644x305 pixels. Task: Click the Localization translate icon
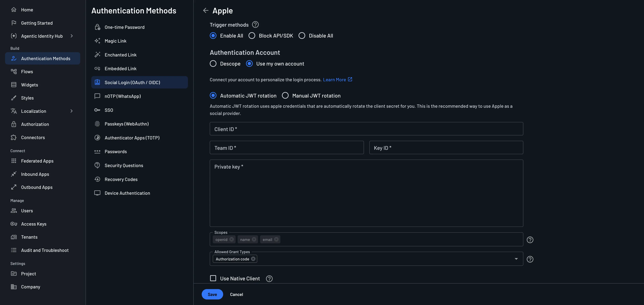(14, 111)
